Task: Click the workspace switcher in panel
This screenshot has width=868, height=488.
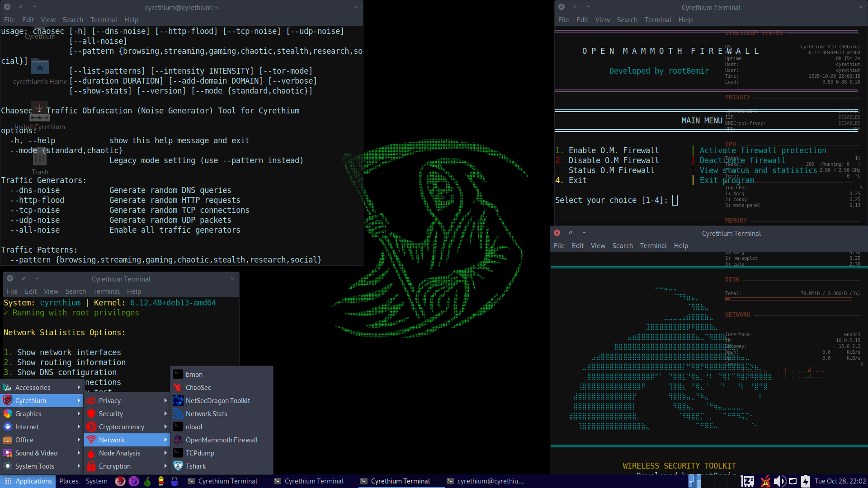Action: point(694,481)
